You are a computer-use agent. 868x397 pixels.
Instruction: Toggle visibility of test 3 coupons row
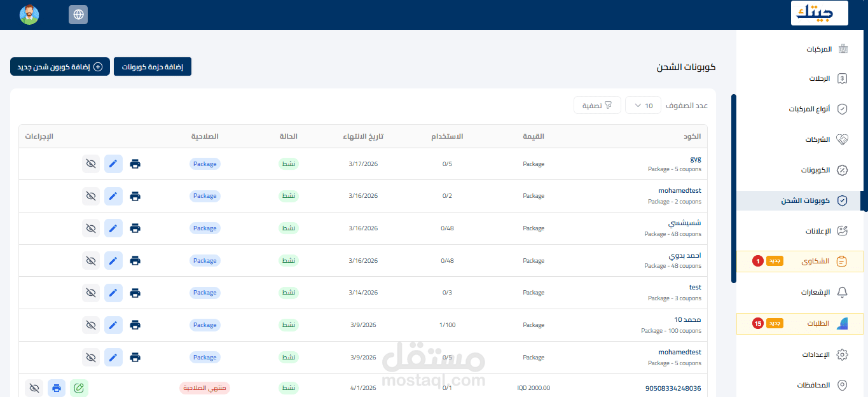(x=91, y=293)
